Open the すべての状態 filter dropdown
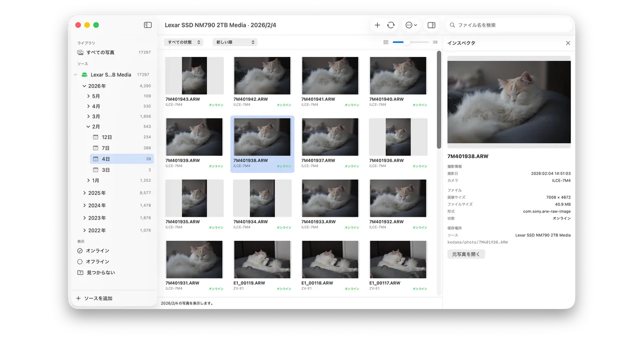The image size is (644, 338). click(184, 42)
